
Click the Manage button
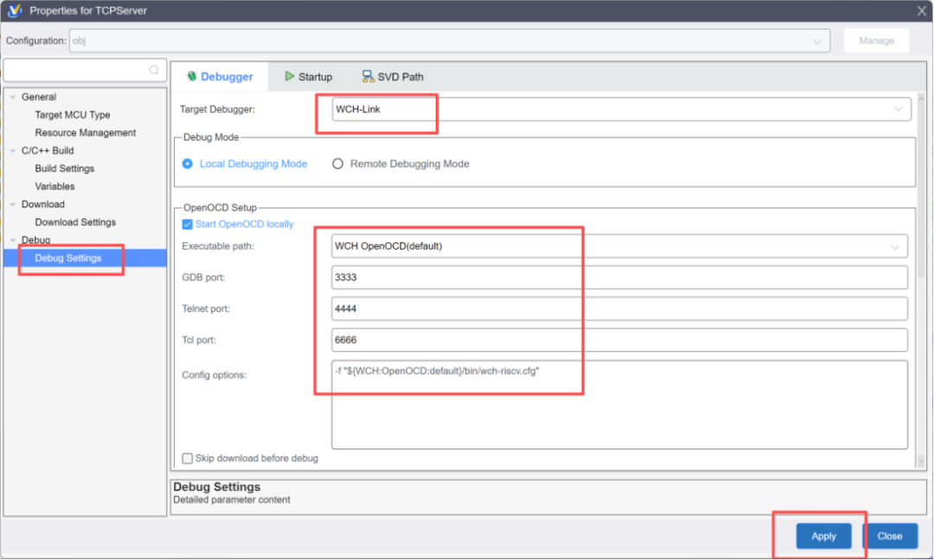[877, 41]
